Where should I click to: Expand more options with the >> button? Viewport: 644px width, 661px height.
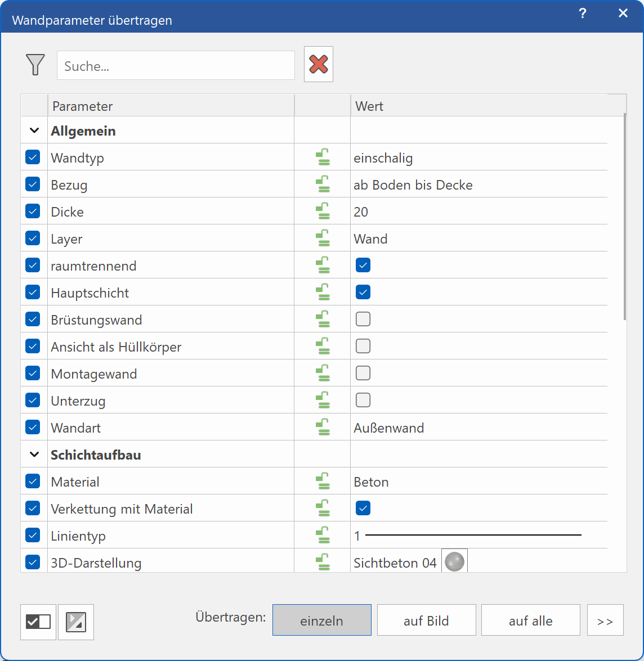(x=605, y=620)
